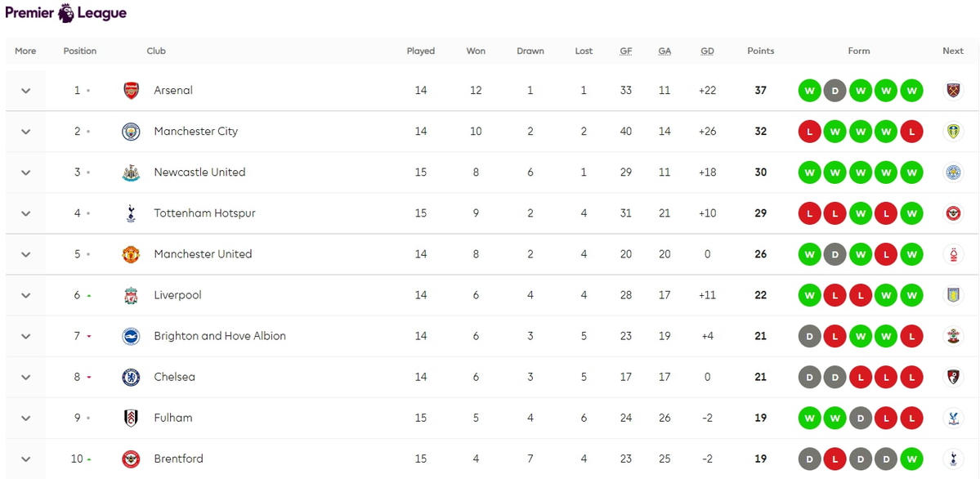Click the Premier League logo
This screenshot has height=479, width=980.
(x=65, y=13)
